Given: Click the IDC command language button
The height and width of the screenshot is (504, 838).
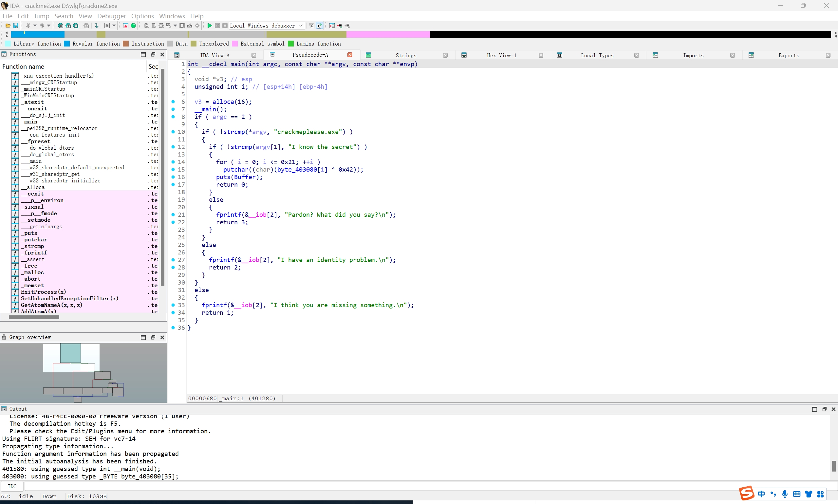Looking at the screenshot, I should tap(12, 486).
